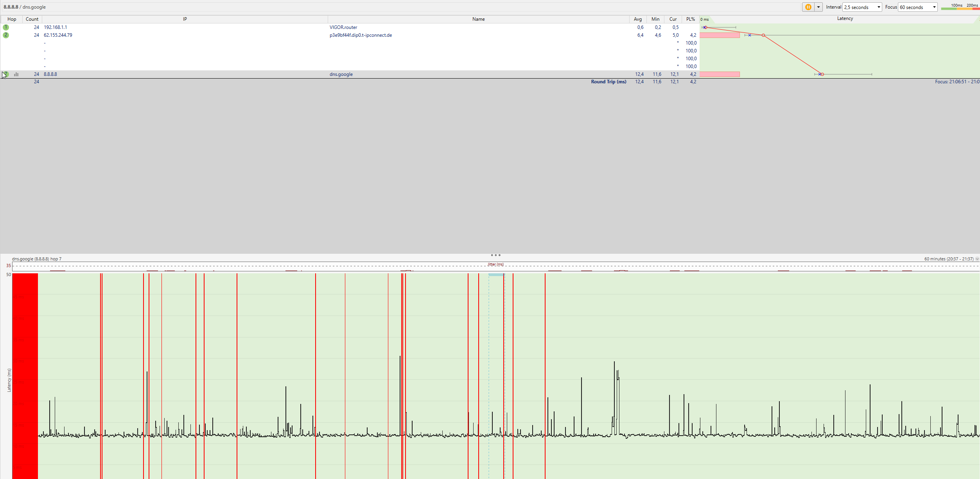Click the Avg 12,4 value in hop 7 row

point(639,74)
